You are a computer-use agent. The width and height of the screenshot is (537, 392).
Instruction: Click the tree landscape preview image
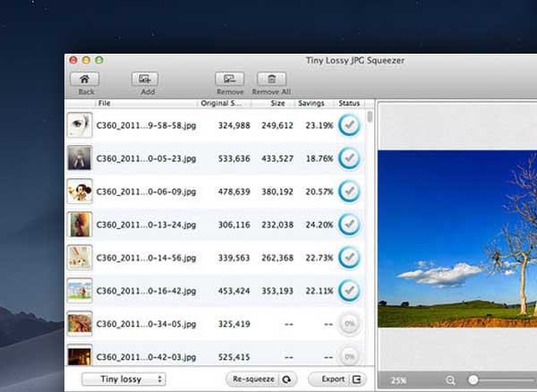tap(457, 239)
